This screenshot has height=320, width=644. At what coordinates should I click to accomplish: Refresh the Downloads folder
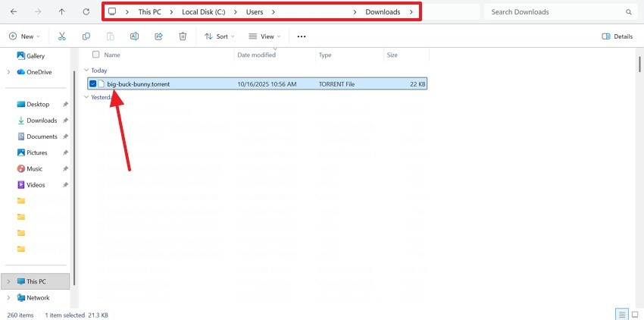[x=86, y=12]
